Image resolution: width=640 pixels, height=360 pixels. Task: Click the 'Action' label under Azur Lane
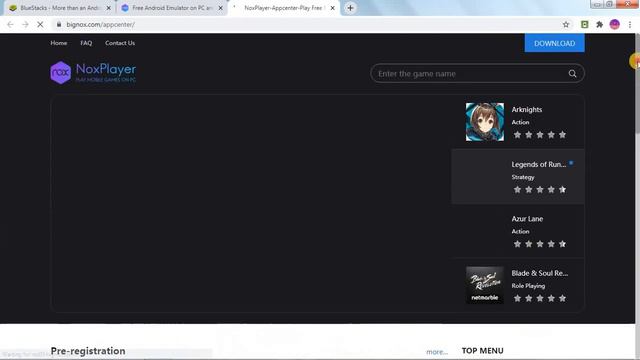click(x=520, y=231)
